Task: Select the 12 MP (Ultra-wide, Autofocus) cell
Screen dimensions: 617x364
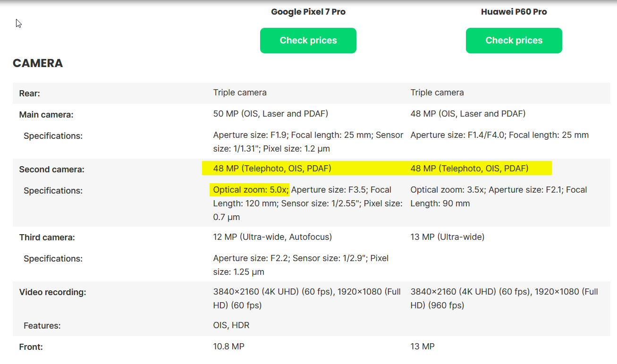Action: click(272, 237)
